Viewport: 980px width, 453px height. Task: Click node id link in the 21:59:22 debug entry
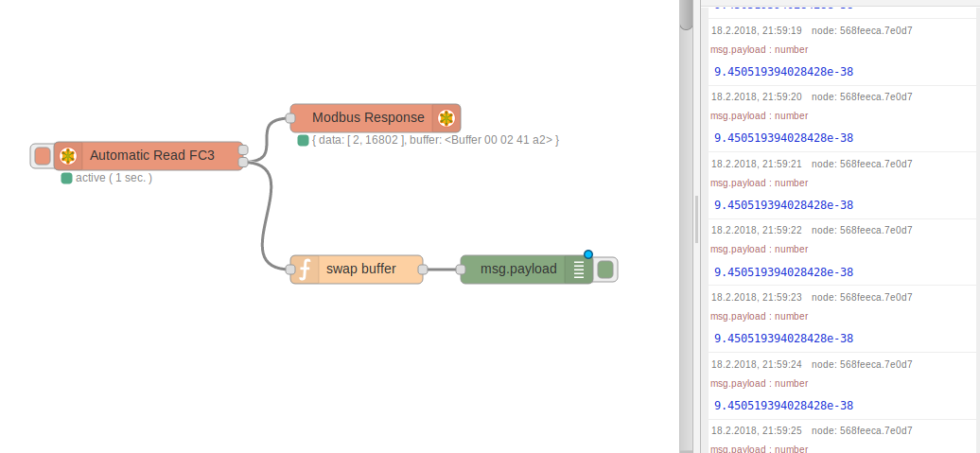pyautogui.click(x=862, y=230)
